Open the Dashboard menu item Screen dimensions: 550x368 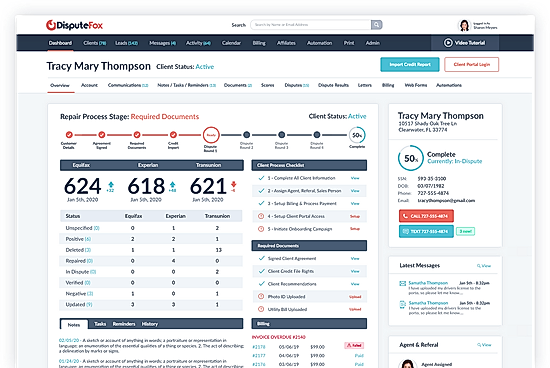(x=60, y=43)
